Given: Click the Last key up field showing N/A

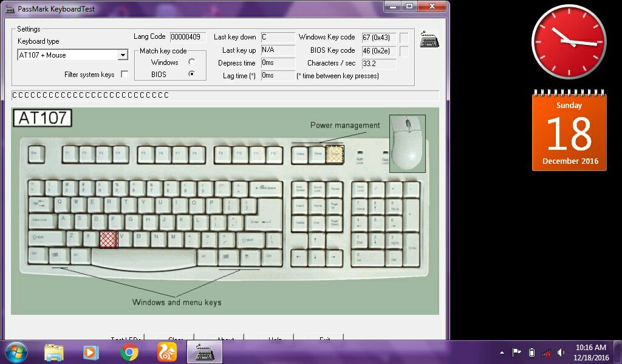Looking at the screenshot, I should pyautogui.click(x=278, y=50).
